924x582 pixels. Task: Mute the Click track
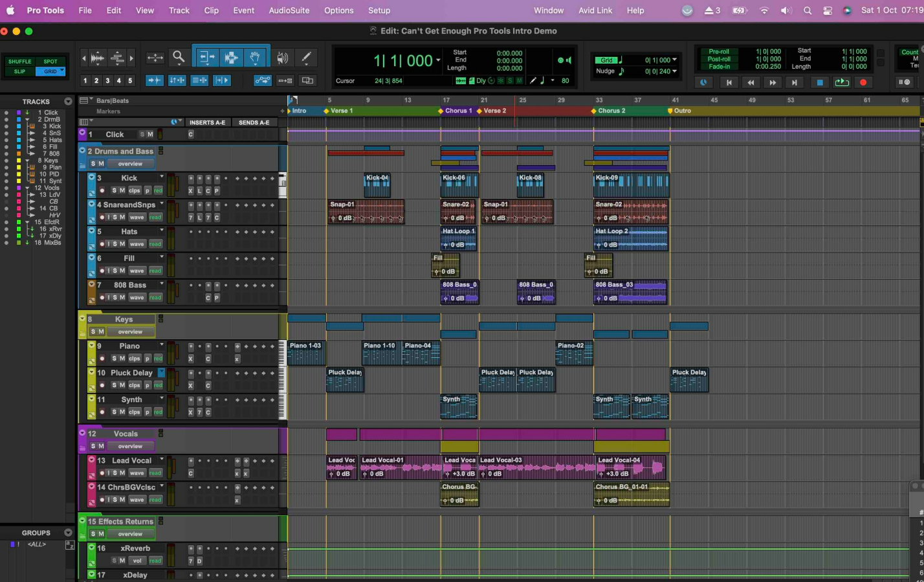point(150,134)
